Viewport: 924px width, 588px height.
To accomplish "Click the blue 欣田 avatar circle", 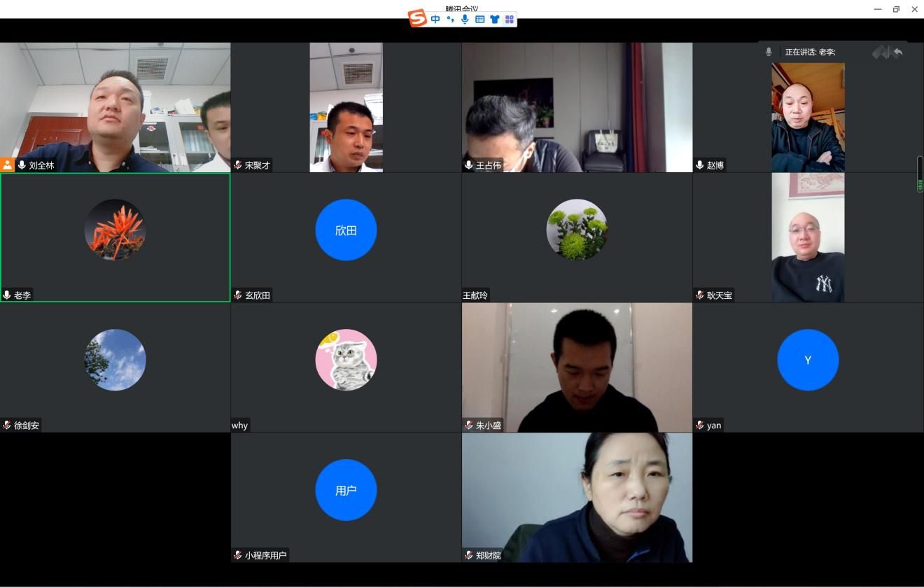I will tap(346, 230).
